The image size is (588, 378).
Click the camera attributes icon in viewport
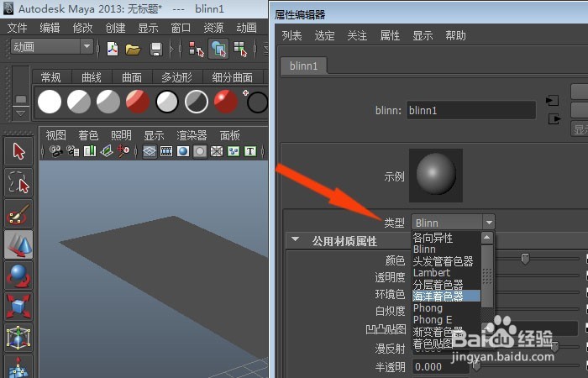click(x=73, y=151)
